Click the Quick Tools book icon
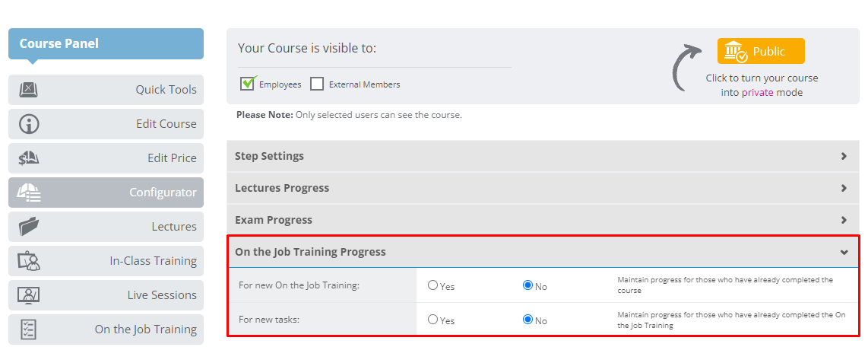Screen dimensions: 868x347 pos(29,90)
